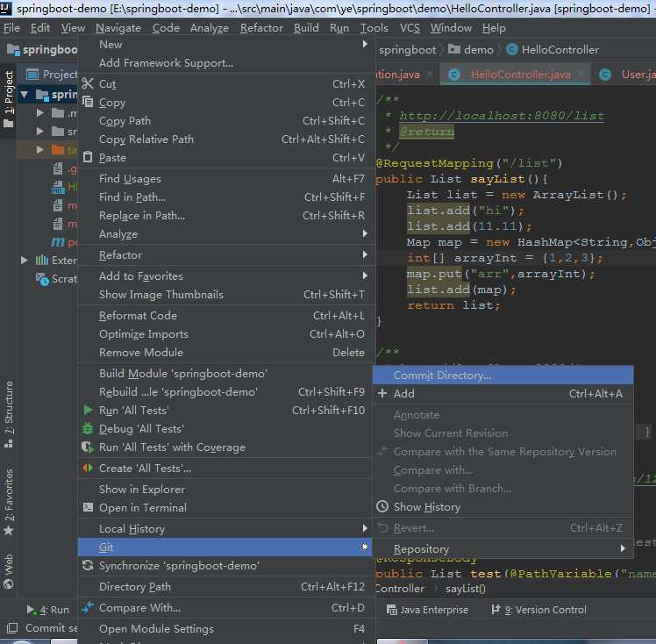Click the Open in Terminal icon

(x=88, y=507)
